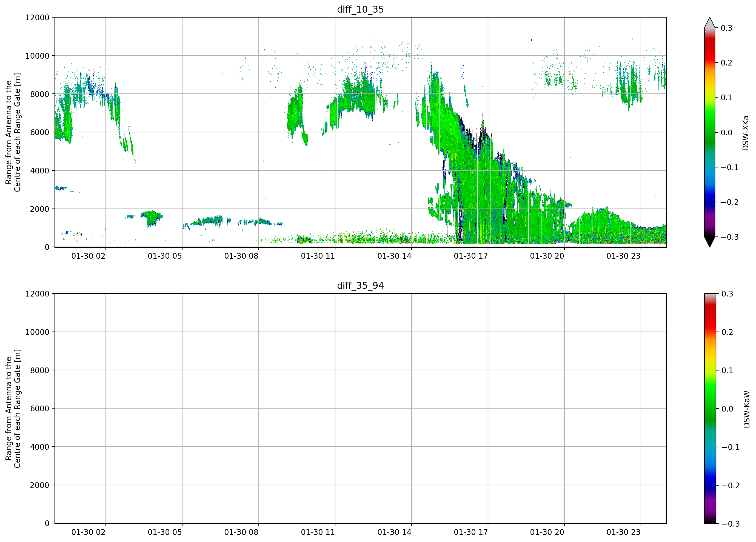Click the '01-30 17' tick label under diff_10_35

pos(471,256)
